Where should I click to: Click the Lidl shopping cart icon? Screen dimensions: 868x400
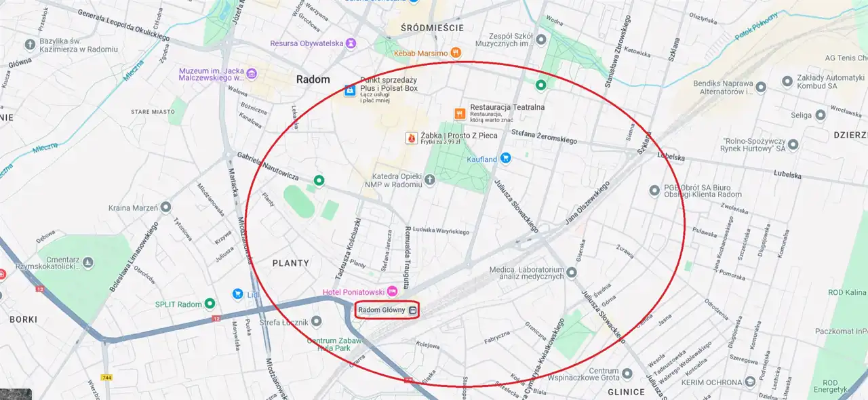point(237,294)
